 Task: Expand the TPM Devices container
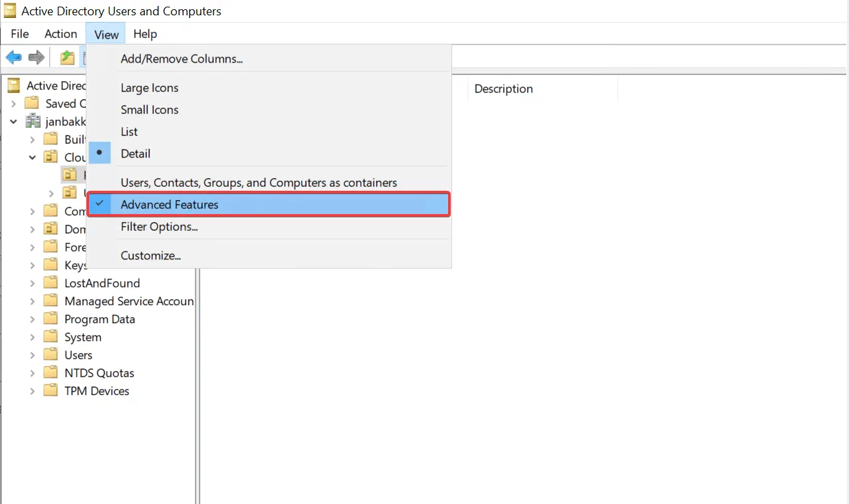(32, 391)
